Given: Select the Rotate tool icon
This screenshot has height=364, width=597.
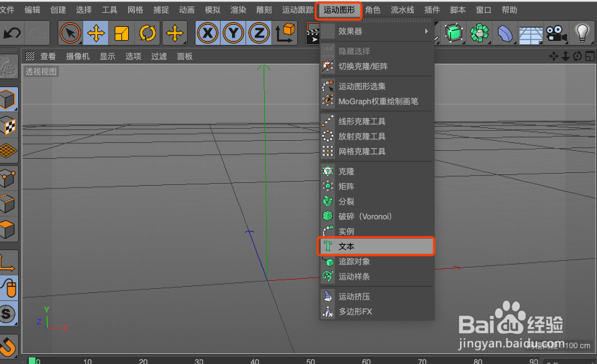Looking at the screenshot, I should point(148,33).
